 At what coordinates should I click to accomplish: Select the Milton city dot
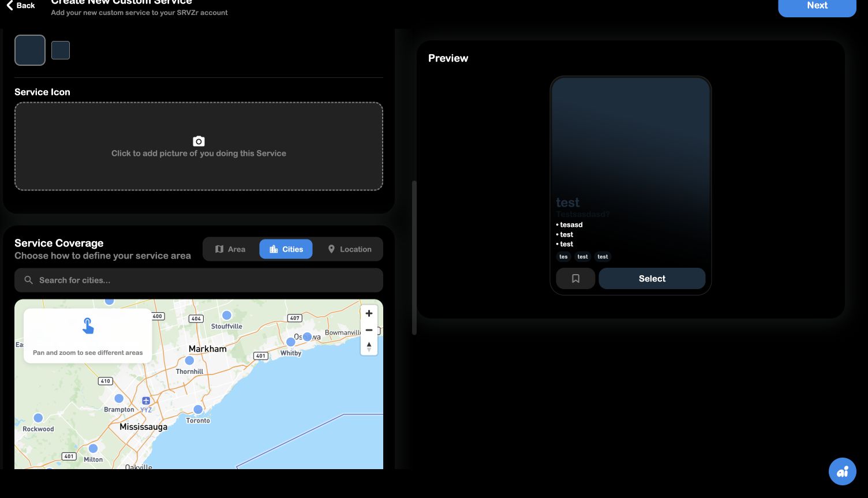point(93,448)
